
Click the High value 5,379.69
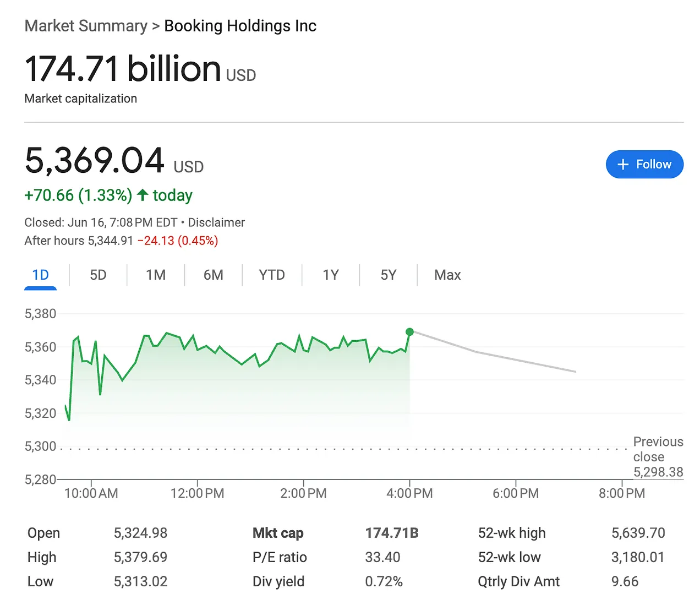tap(140, 557)
